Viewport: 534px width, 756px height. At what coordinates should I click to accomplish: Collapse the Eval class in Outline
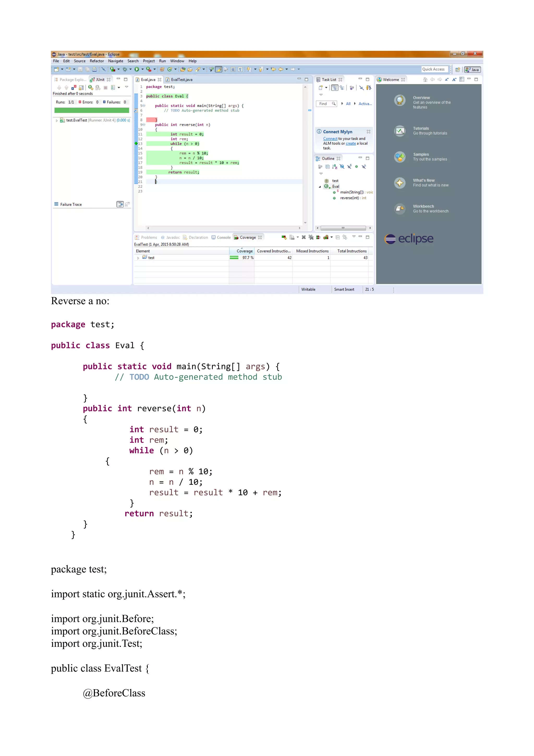click(x=320, y=187)
